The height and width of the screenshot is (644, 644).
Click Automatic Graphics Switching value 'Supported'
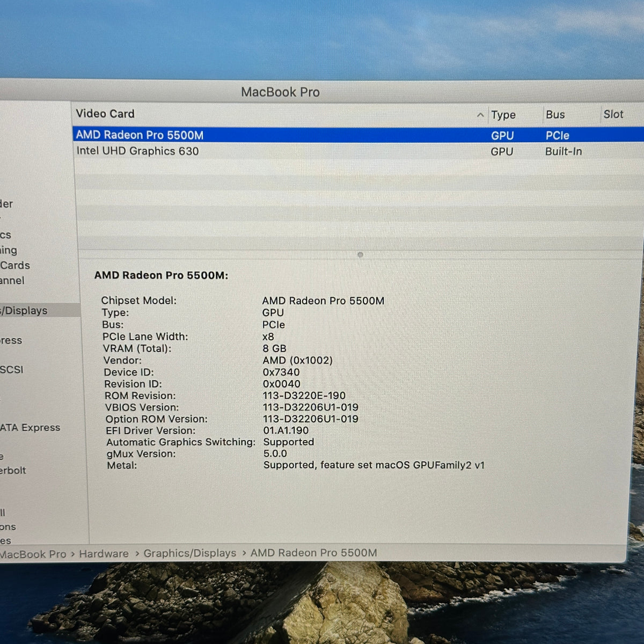click(x=289, y=442)
